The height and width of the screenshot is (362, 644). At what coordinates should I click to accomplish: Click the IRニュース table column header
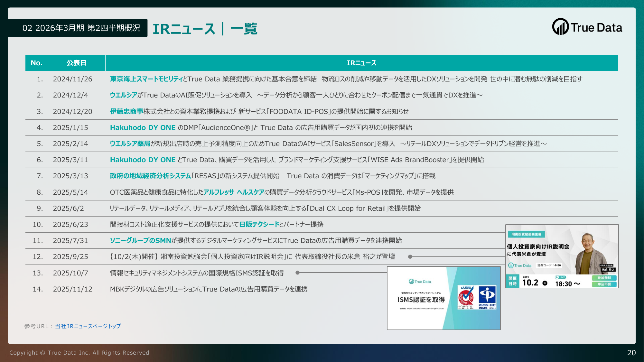[x=361, y=63]
